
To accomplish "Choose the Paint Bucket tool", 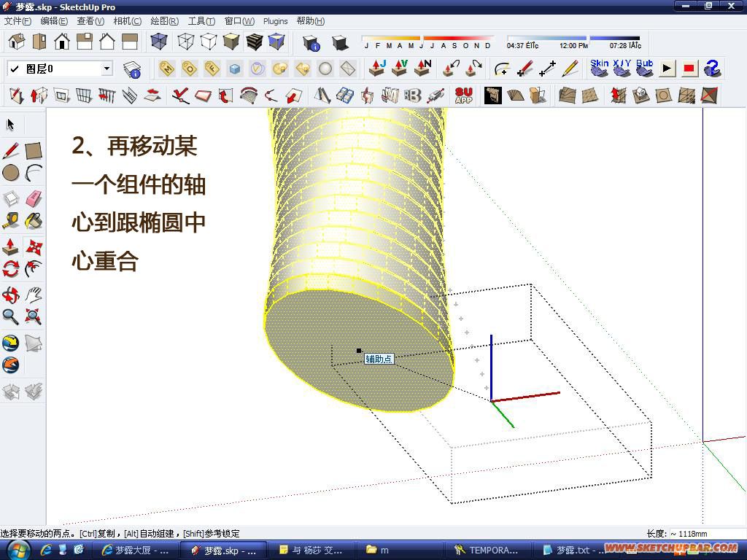I will tap(34, 220).
